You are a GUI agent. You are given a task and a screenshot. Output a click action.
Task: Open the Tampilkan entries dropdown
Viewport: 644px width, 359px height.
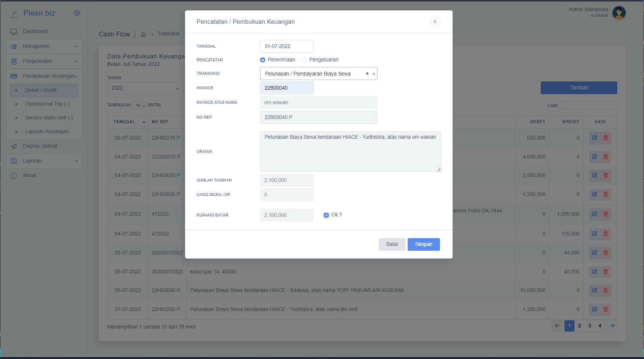point(139,106)
